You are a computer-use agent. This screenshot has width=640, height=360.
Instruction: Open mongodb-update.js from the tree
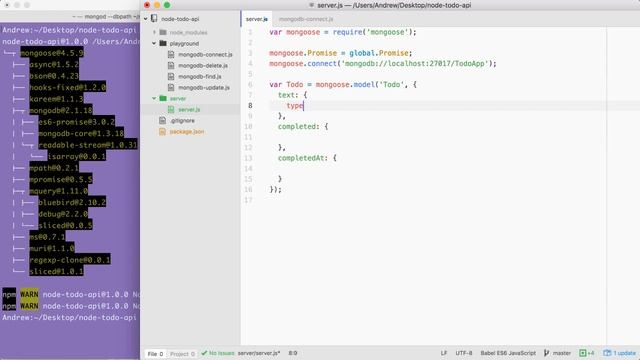coord(204,87)
